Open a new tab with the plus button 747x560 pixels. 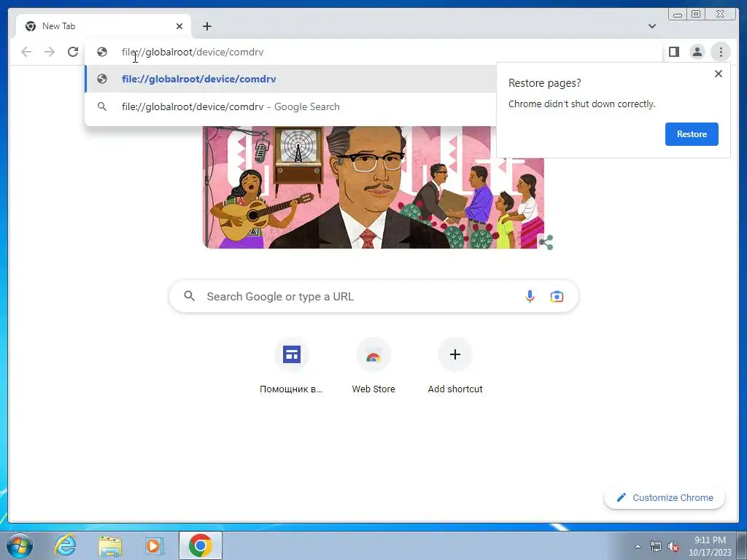coord(206,26)
